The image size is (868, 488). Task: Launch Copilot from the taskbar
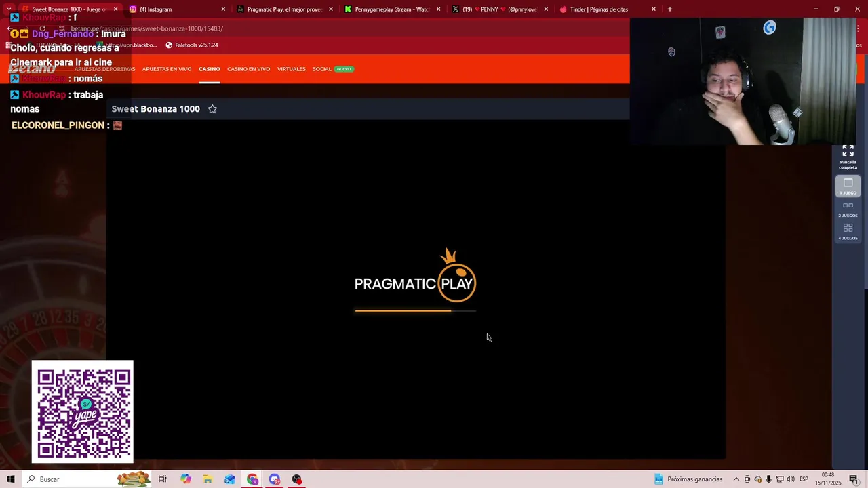click(x=186, y=479)
